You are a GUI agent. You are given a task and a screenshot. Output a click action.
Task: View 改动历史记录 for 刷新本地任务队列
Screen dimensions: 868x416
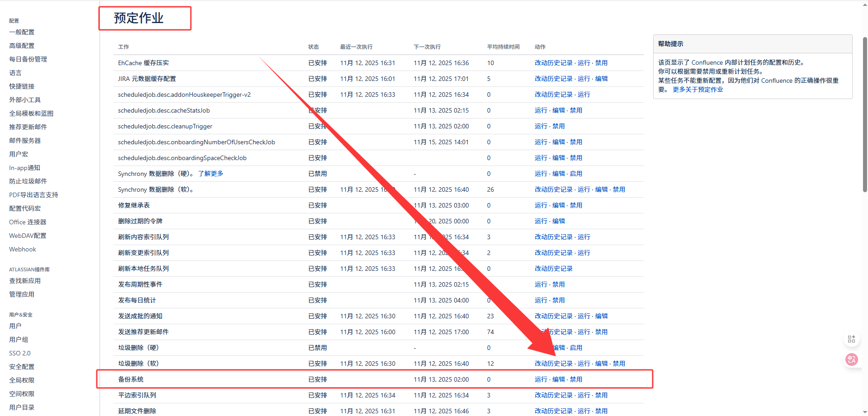pyautogui.click(x=553, y=269)
